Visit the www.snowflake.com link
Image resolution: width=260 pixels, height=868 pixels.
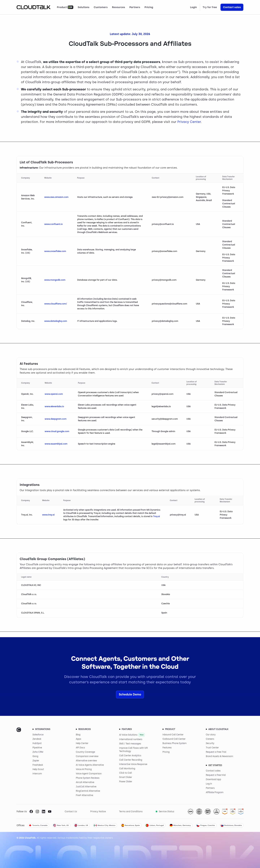point(55,251)
